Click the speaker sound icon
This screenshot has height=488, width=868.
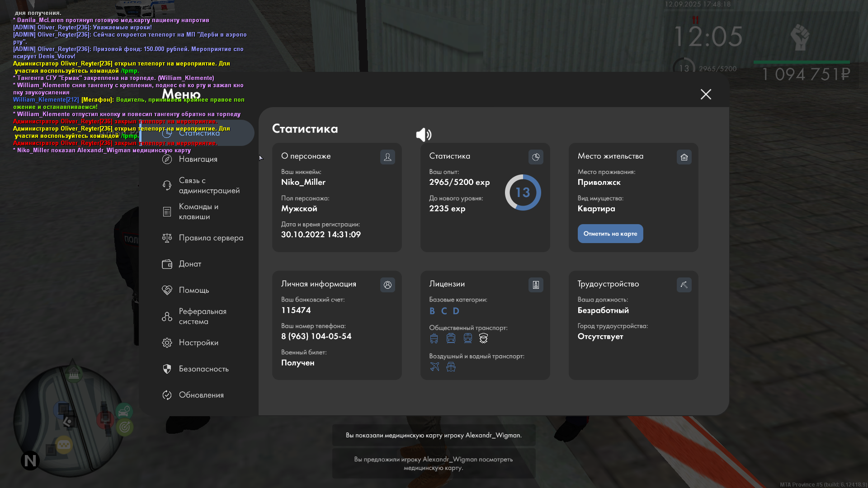click(x=424, y=135)
